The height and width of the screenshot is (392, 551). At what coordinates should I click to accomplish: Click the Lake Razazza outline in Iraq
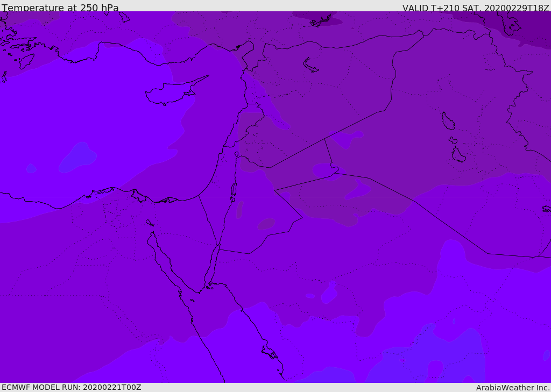click(x=458, y=154)
